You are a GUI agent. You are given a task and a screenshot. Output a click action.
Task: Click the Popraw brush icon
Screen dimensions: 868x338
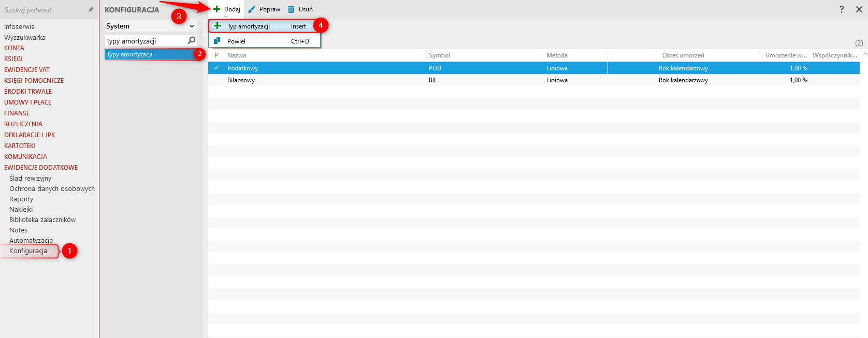[252, 9]
